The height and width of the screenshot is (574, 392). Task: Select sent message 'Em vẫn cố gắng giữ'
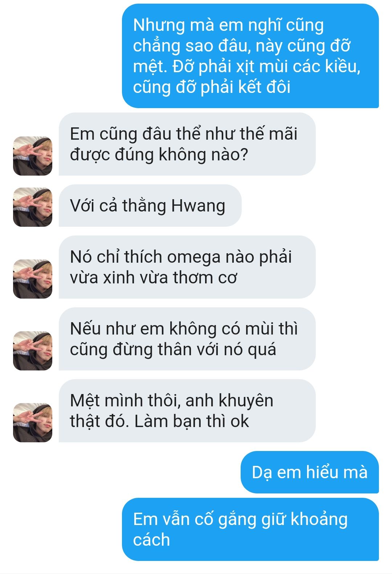coord(250,529)
